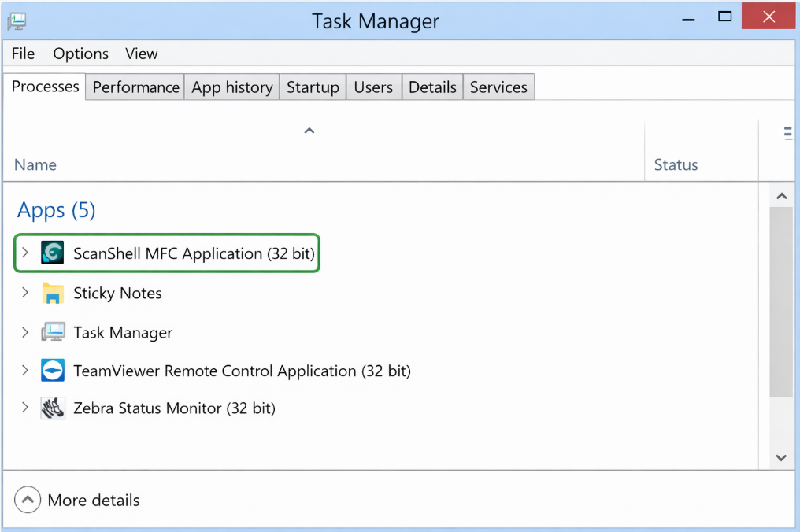Click the scrollbar down arrow
800x532 pixels.
point(781,457)
